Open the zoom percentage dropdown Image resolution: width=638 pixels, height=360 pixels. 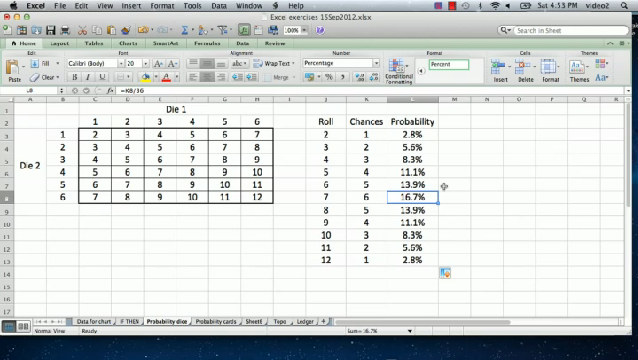[x=304, y=30]
